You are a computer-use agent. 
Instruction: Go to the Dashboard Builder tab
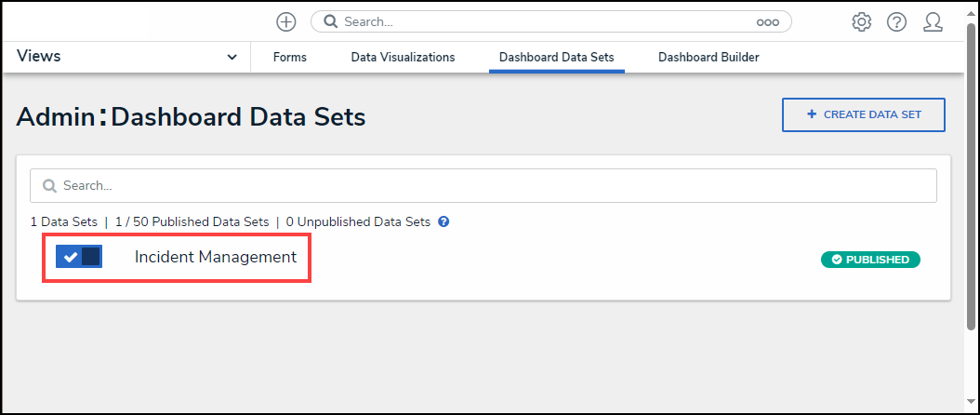[709, 57]
